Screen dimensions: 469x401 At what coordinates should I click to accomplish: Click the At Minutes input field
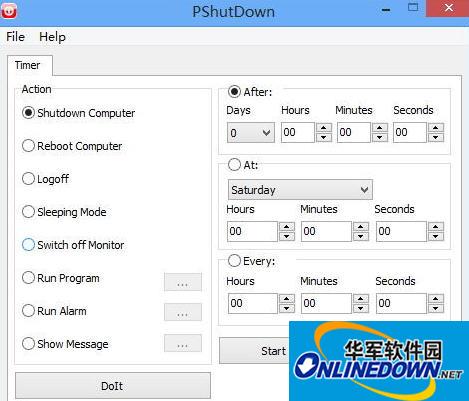coord(326,231)
